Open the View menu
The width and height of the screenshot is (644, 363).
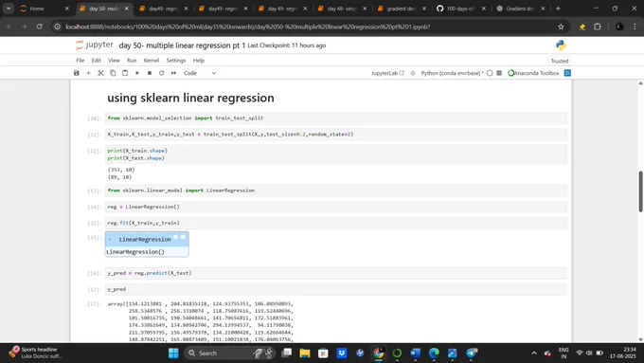pyautogui.click(x=114, y=61)
